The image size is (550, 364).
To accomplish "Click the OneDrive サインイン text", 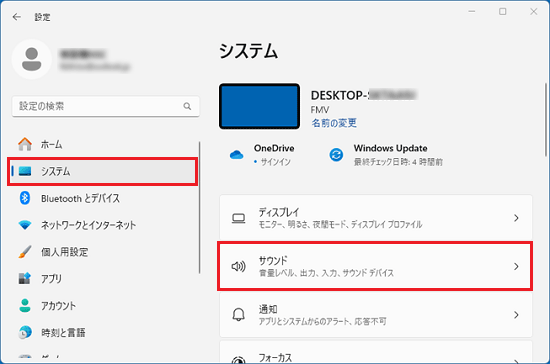I will click(x=275, y=162).
